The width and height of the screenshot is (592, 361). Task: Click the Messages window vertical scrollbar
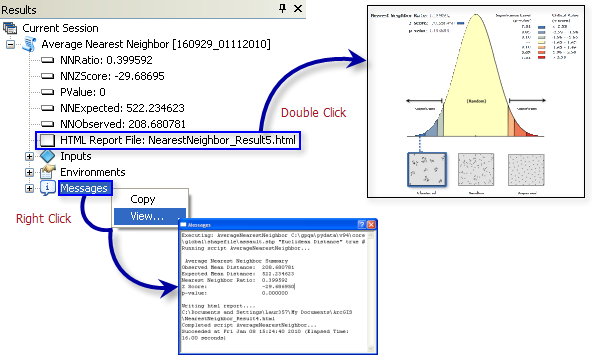coord(370,292)
